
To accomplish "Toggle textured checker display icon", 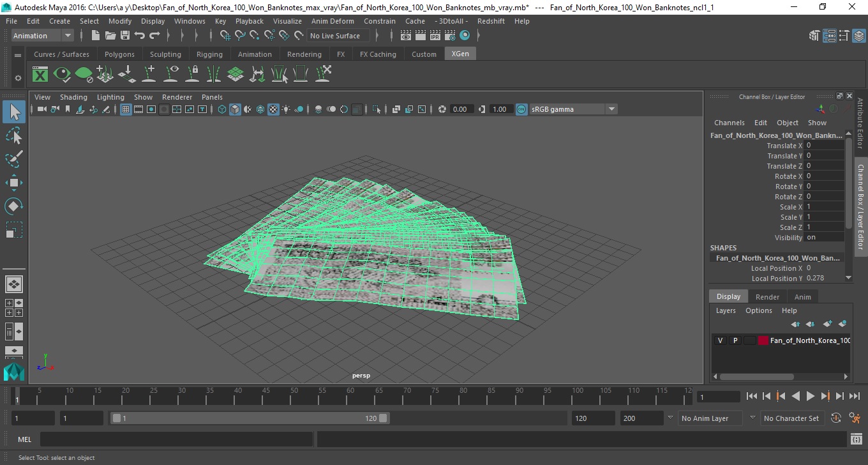I will click(273, 109).
